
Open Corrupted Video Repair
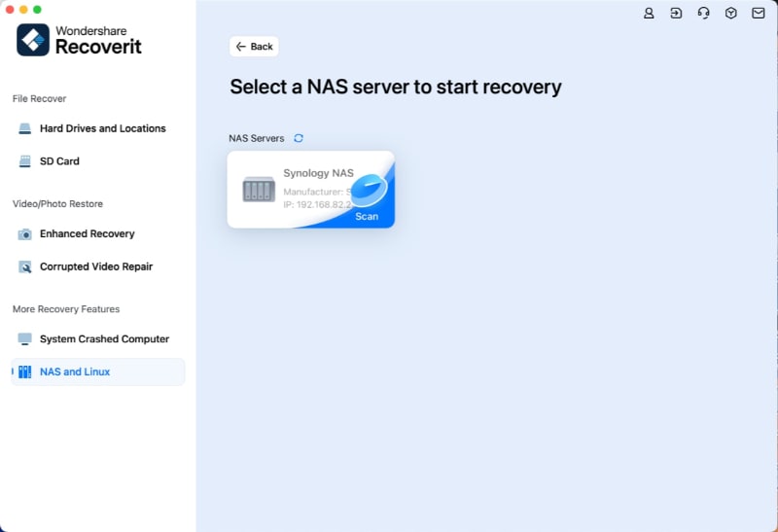[x=98, y=266]
